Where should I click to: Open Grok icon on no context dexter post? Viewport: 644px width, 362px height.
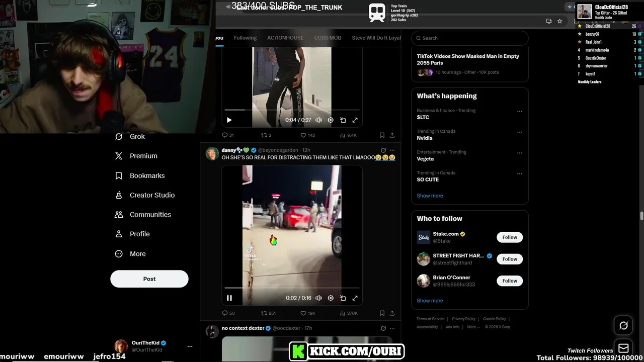(x=383, y=328)
